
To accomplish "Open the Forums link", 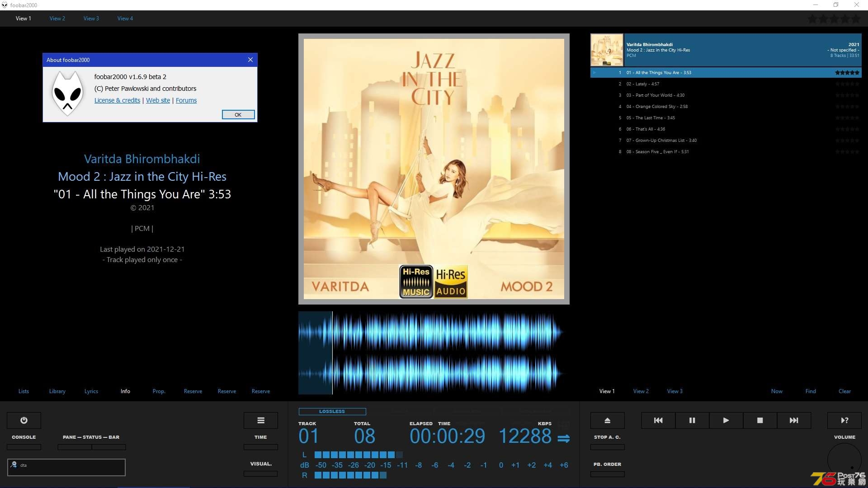I will click(186, 100).
